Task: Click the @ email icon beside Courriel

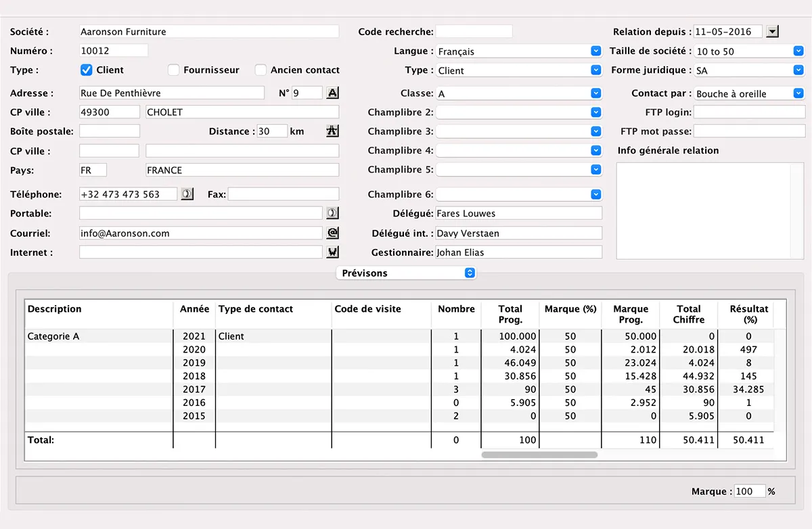Action: [332, 233]
